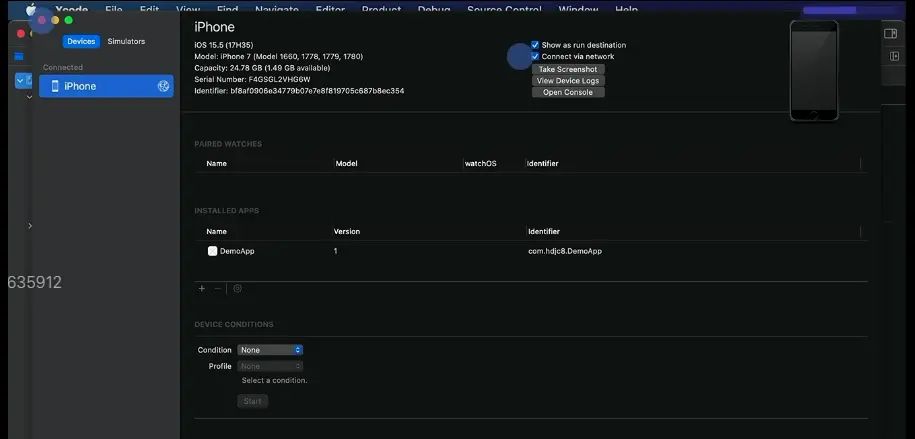Viewport: 915px width, 439px height.
Task: Click the phone icon in the iPhone row
Action: (55, 86)
